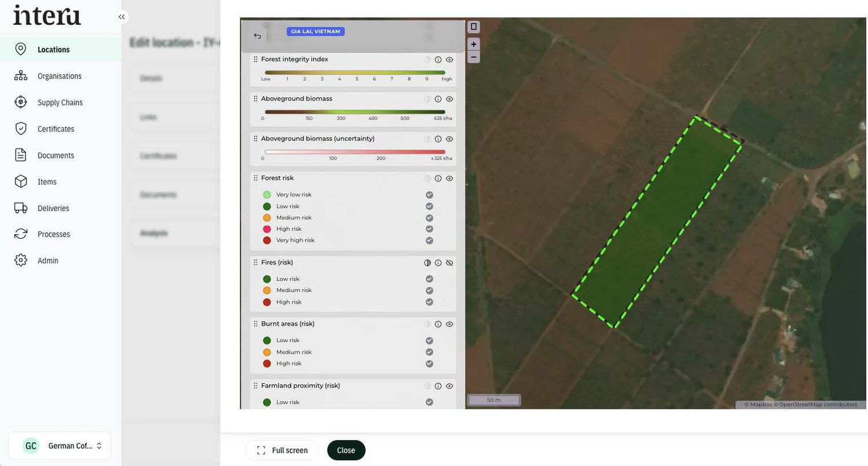
Task: Click the Processes cycle icon
Action: click(x=21, y=234)
